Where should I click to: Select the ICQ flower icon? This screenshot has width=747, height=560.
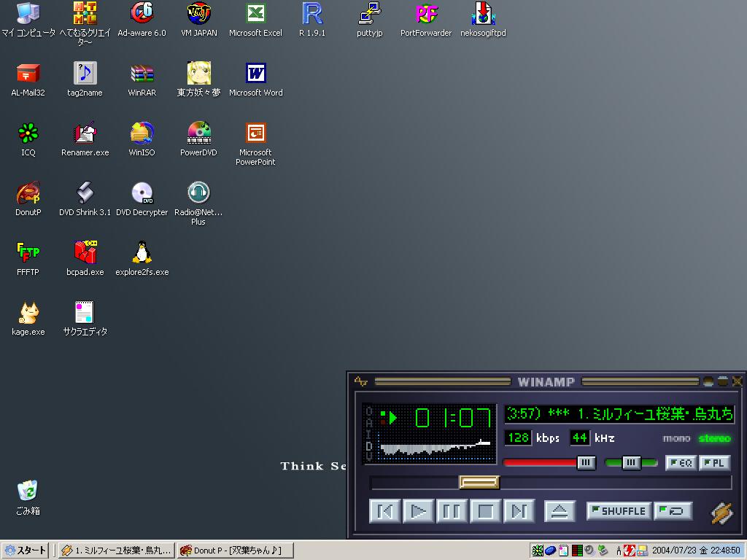point(28,139)
